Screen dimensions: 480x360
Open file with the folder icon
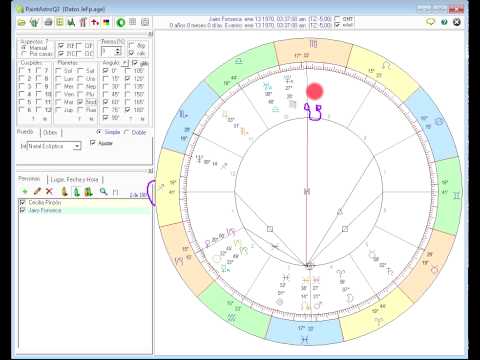(22, 23)
